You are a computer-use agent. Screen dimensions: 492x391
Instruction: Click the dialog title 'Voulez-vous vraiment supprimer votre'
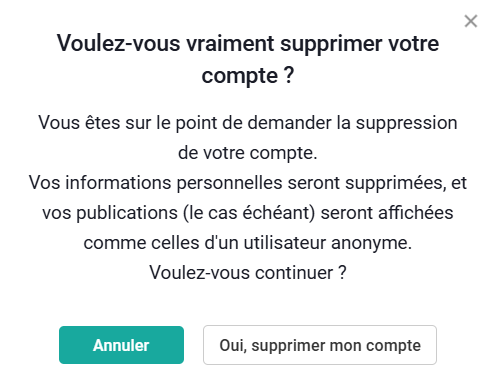(x=248, y=44)
